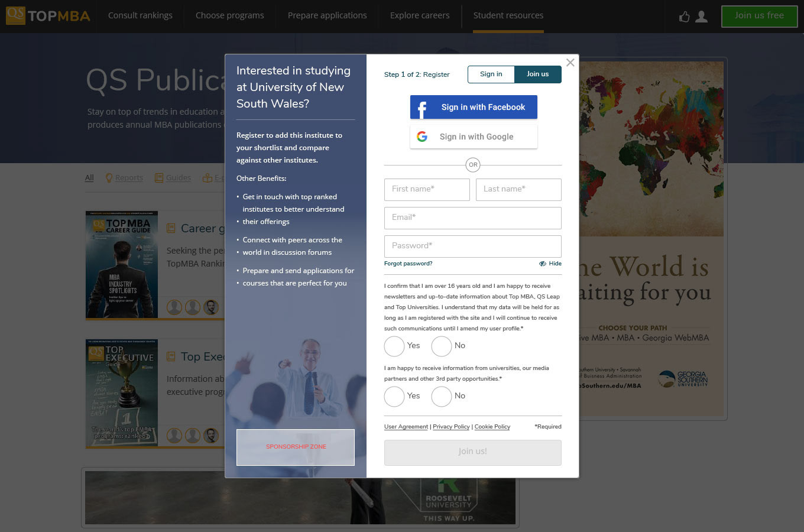The width and height of the screenshot is (804, 532).
Task: Click Sign in with Facebook button
Action: (474, 107)
